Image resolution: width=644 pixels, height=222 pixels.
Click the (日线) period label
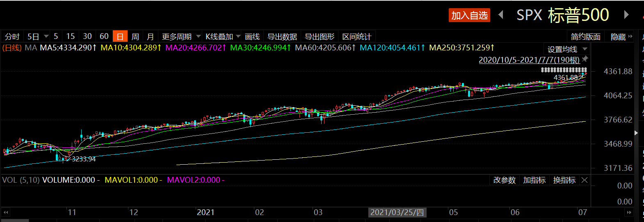12,48
